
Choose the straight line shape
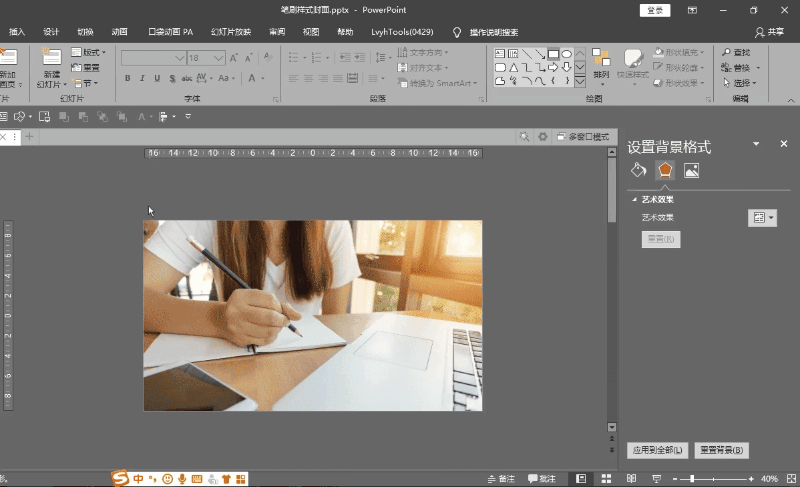[x=527, y=54]
